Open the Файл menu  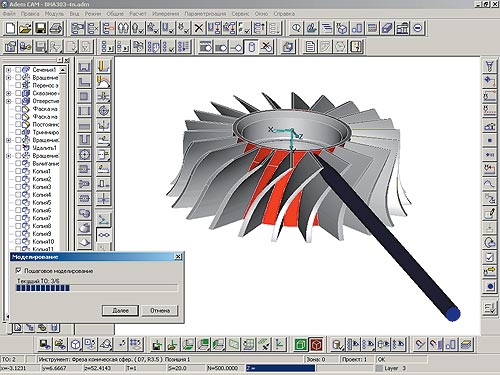click(x=9, y=14)
